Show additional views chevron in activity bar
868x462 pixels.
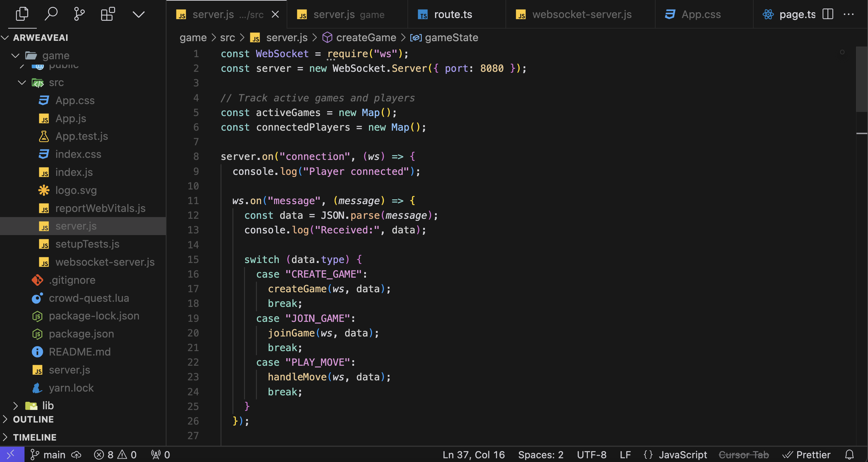[x=139, y=14]
